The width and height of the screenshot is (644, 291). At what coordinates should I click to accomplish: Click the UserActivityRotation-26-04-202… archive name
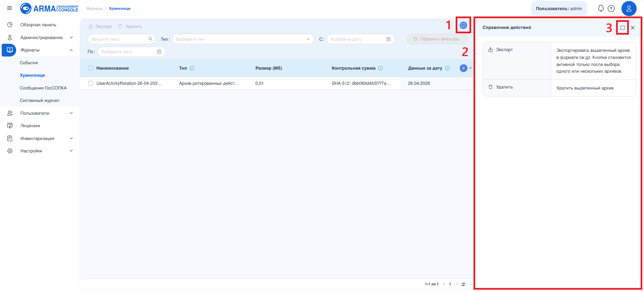pos(129,83)
